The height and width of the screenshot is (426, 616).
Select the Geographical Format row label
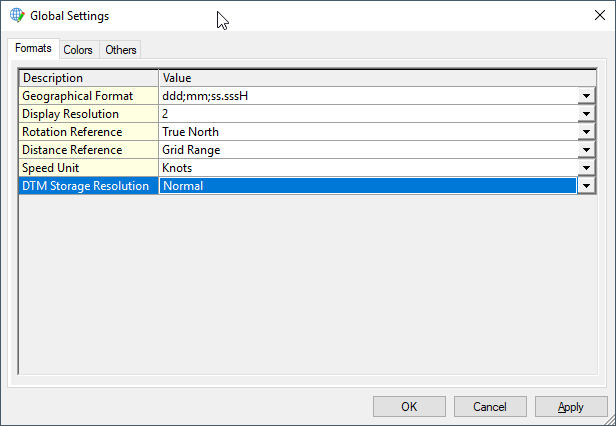88,96
